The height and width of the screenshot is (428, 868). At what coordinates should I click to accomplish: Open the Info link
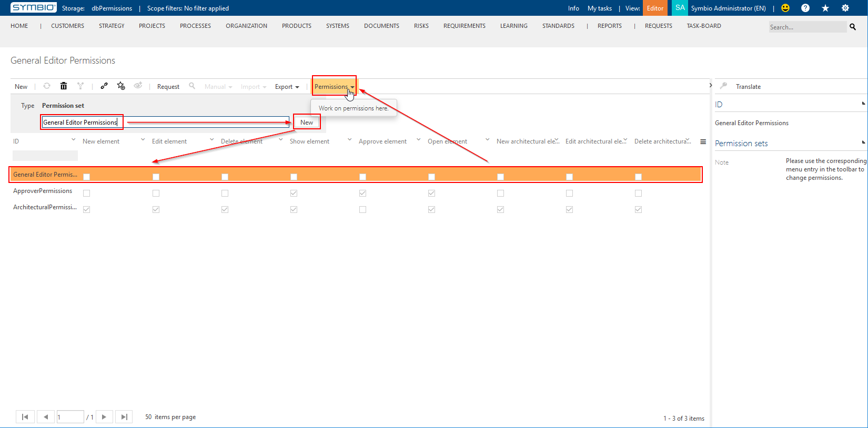(573, 8)
